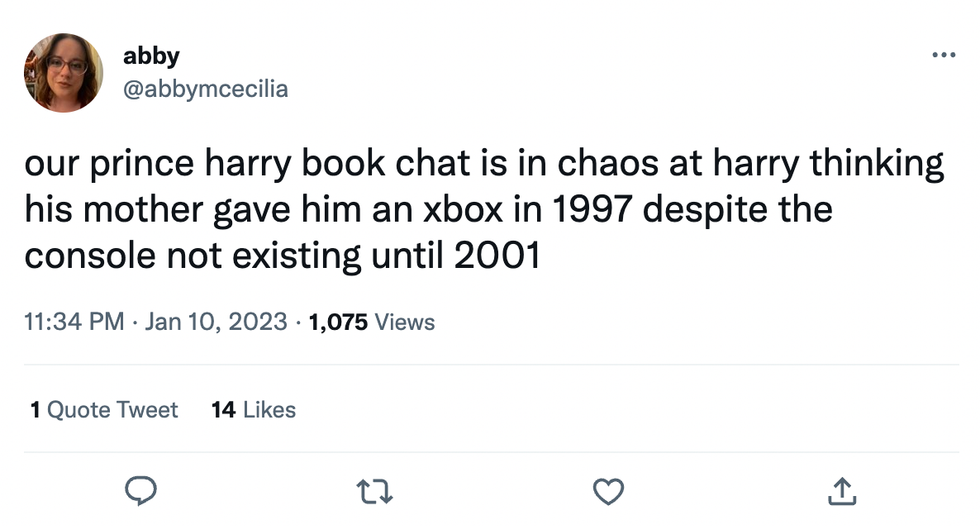Screen dimensions: 980x526
Task: Open the profile via display name abby
Action: tap(151, 56)
